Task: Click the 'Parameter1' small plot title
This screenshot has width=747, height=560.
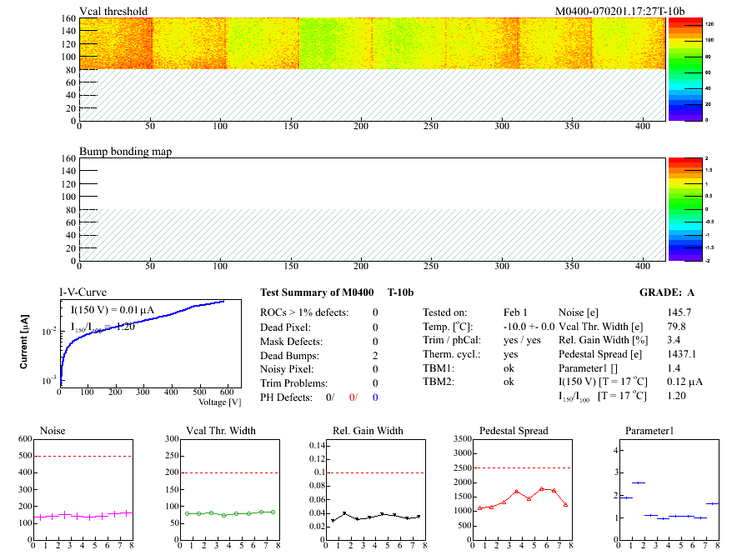Action: click(649, 431)
